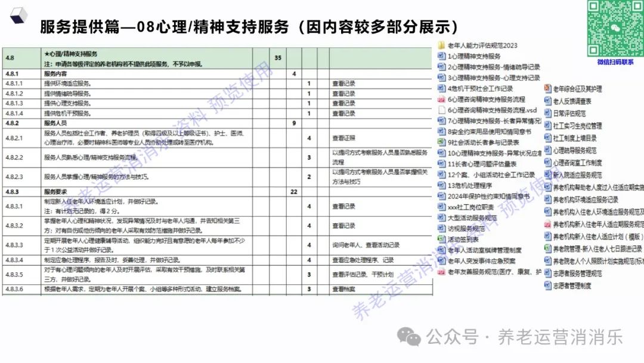
Task: Click score 35 in the 4.8 header row
Action: tap(278, 58)
